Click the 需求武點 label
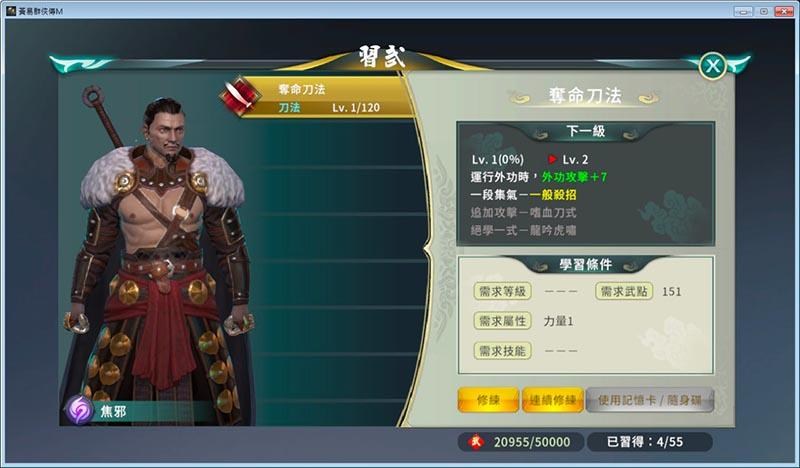The height and width of the screenshot is (468, 800). (624, 291)
